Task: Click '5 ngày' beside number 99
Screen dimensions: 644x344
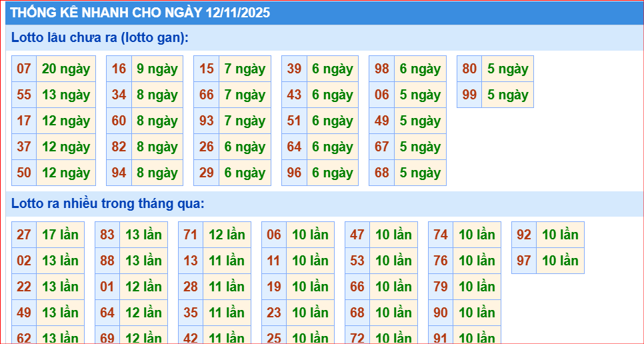Action: (x=507, y=95)
